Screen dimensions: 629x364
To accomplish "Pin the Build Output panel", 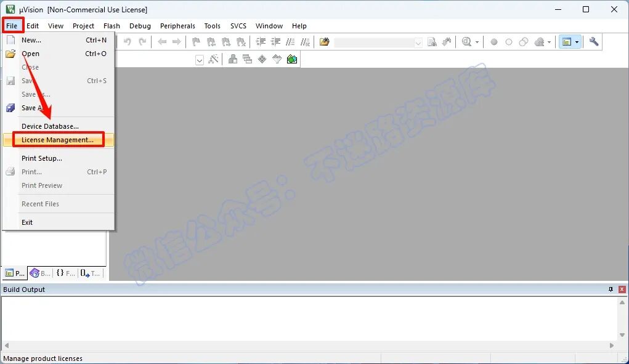I will click(611, 289).
